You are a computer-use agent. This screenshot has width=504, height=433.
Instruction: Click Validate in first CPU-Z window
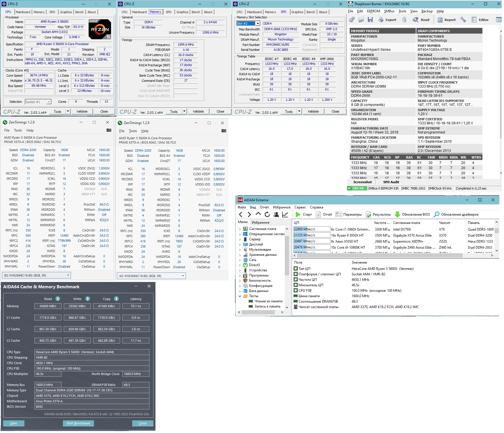pyautogui.click(x=82, y=111)
